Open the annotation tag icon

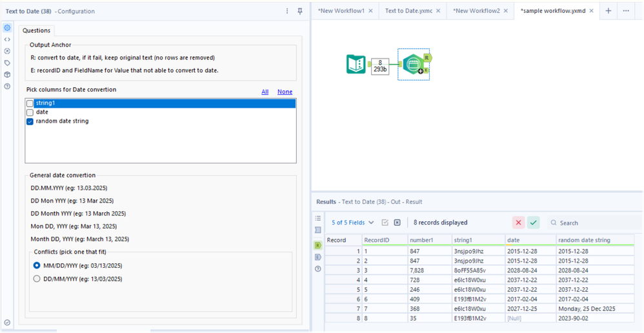7,63
